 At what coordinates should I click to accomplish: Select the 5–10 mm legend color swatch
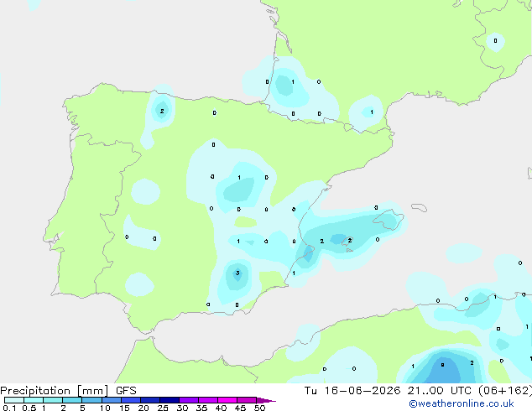[x=91, y=400]
